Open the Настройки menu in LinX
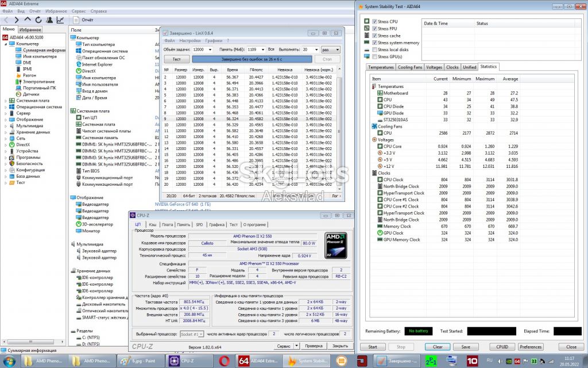 coord(189,41)
